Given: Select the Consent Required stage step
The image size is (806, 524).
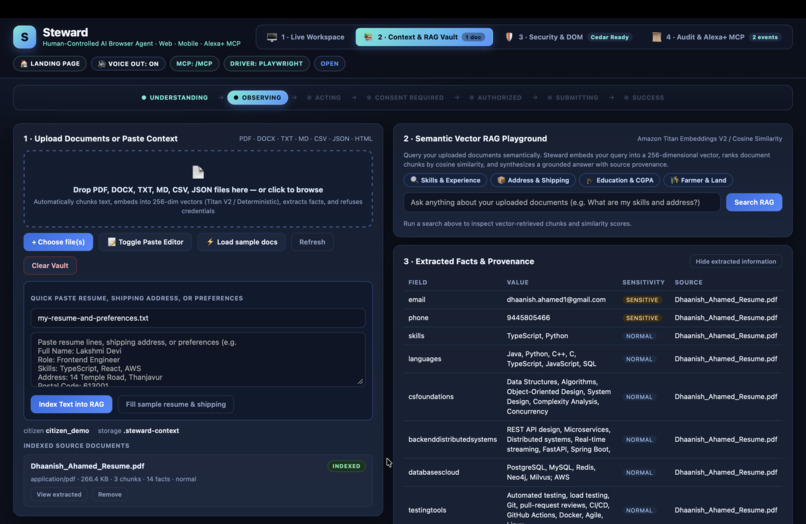Looking at the screenshot, I should [405, 98].
